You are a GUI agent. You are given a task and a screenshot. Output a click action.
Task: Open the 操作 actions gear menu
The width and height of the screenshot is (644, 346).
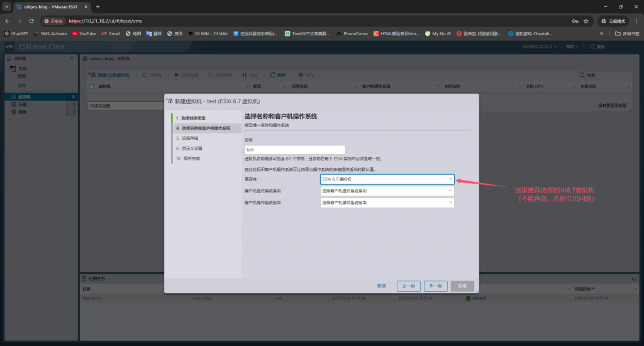(306, 75)
